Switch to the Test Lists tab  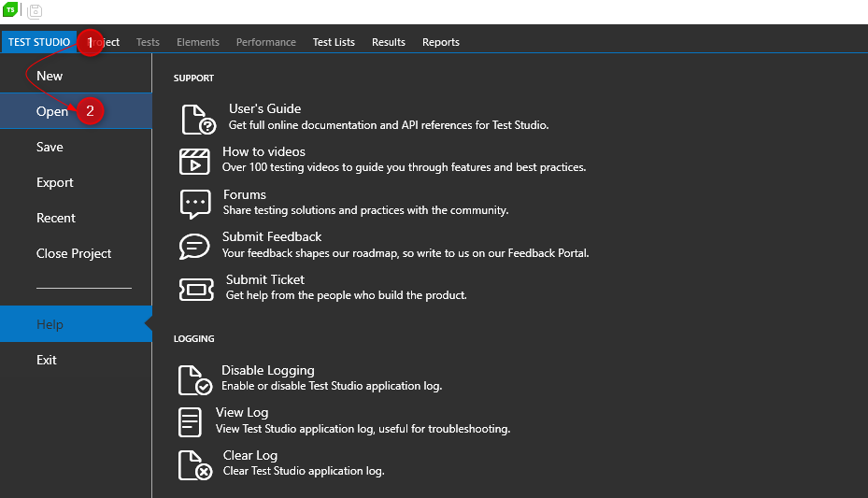(334, 42)
